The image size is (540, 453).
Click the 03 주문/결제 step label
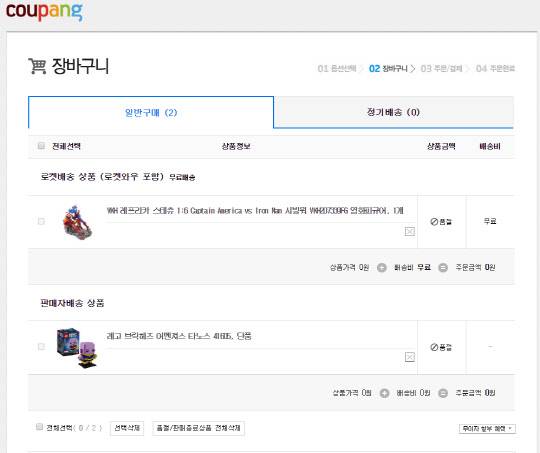[441, 69]
